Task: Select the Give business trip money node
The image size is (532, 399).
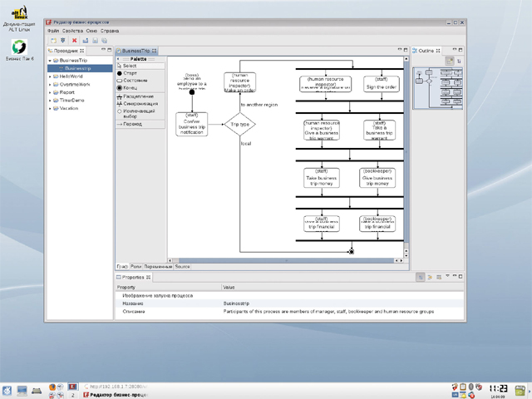Action: tap(377, 178)
